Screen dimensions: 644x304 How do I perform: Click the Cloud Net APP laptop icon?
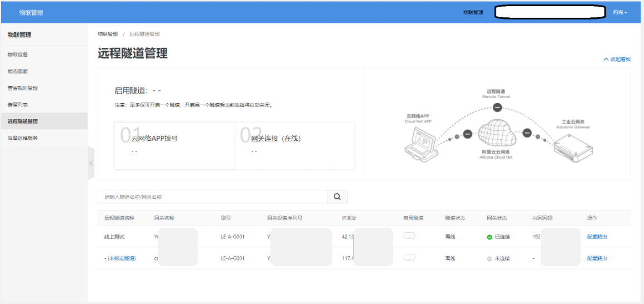pos(421,143)
